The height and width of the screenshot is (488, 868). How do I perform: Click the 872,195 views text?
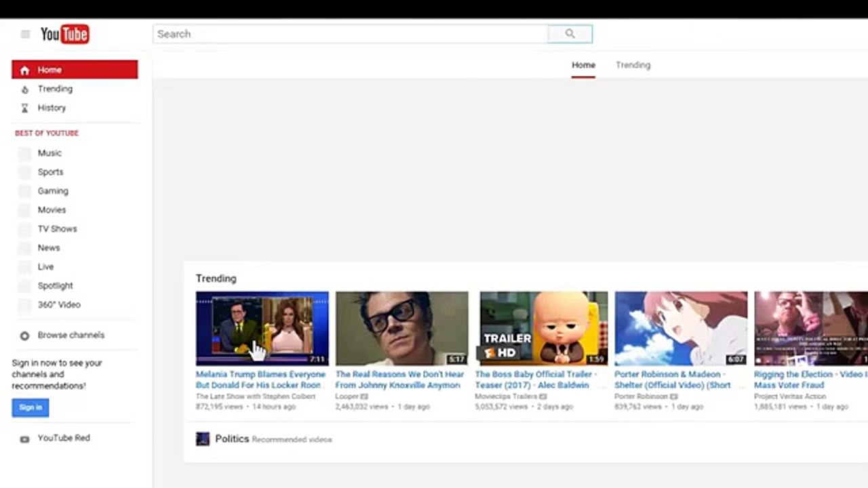pyautogui.click(x=220, y=407)
